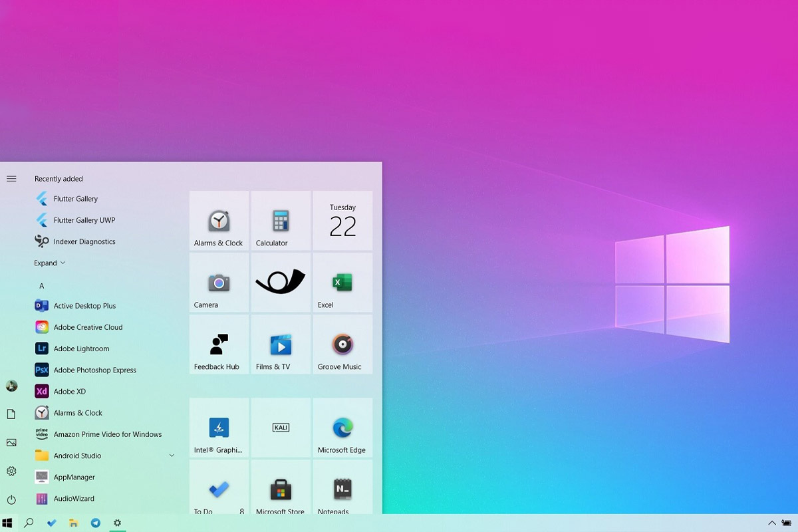The width and height of the screenshot is (798, 532).
Task: Open Alarms & Clock in the app list
Action: pyautogui.click(x=105, y=413)
